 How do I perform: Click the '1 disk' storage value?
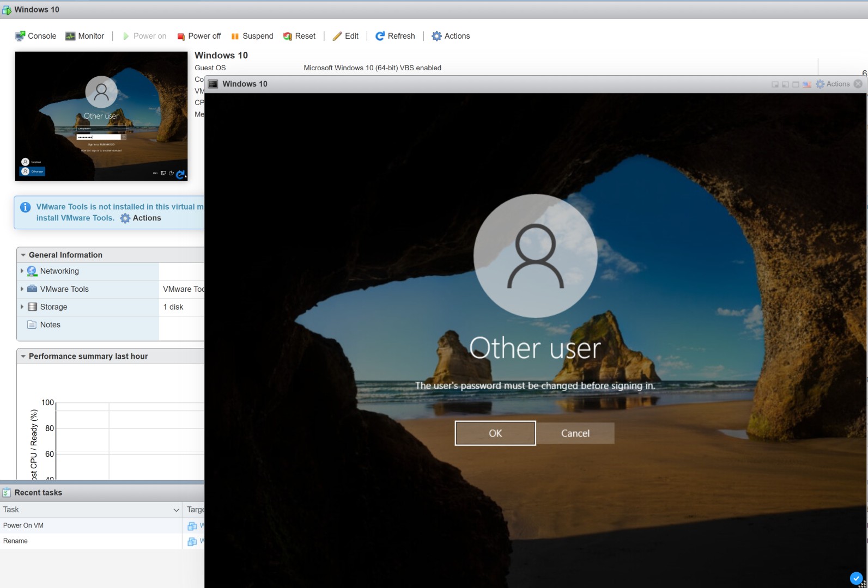pyautogui.click(x=173, y=307)
